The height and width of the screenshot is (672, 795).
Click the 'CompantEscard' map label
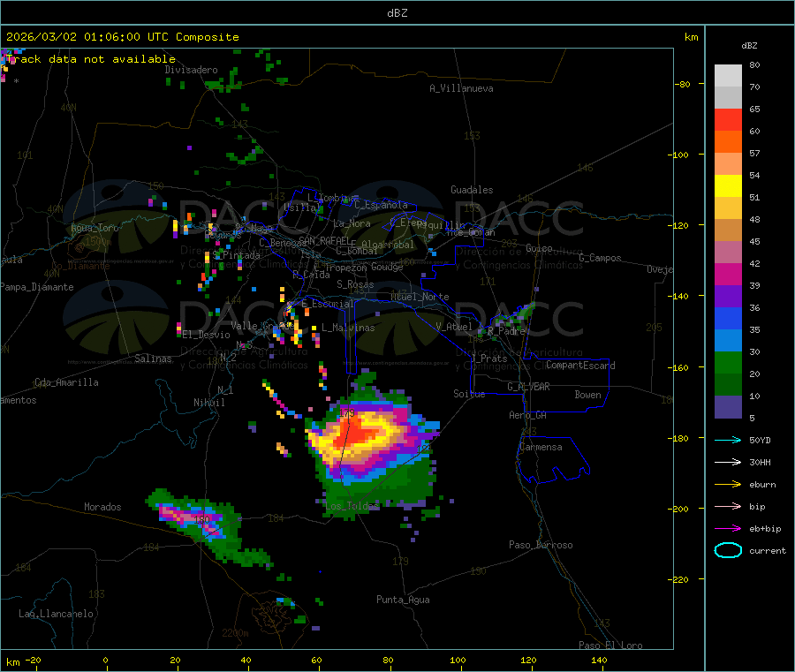point(580,365)
